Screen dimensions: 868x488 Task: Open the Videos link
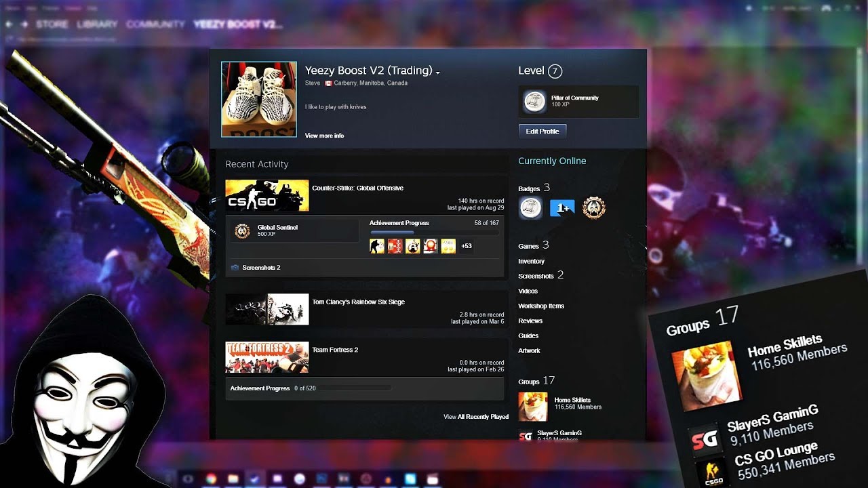pyautogui.click(x=528, y=291)
